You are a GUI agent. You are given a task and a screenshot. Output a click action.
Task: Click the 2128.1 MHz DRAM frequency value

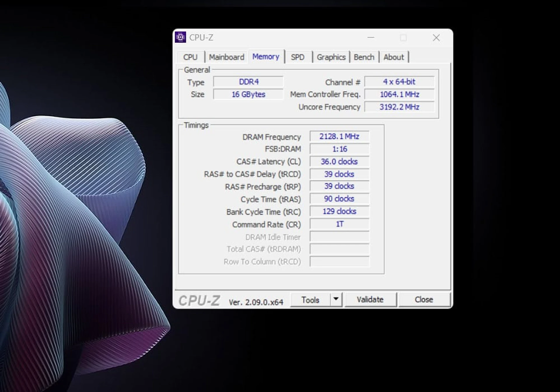pyautogui.click(x=339, y=136)
